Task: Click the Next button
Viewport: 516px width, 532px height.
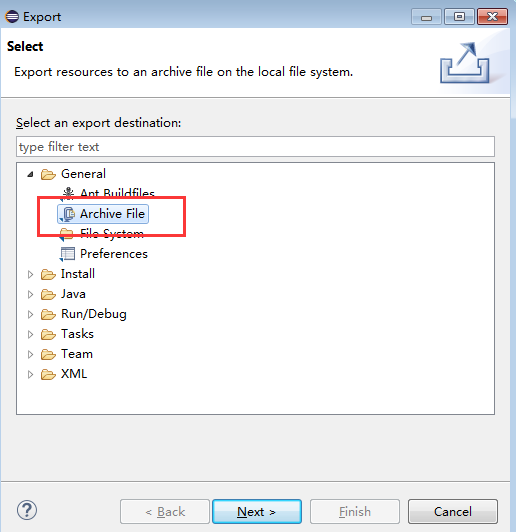Action: point(257,511)
